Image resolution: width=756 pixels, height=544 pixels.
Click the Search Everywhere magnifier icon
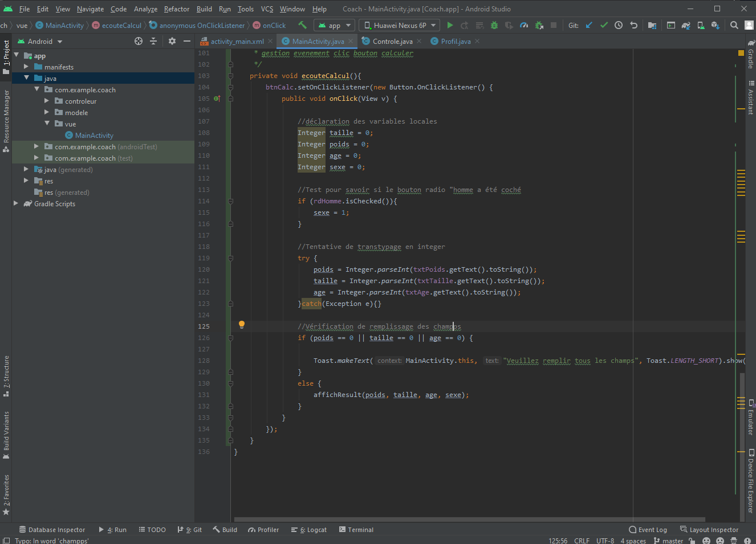734,25
